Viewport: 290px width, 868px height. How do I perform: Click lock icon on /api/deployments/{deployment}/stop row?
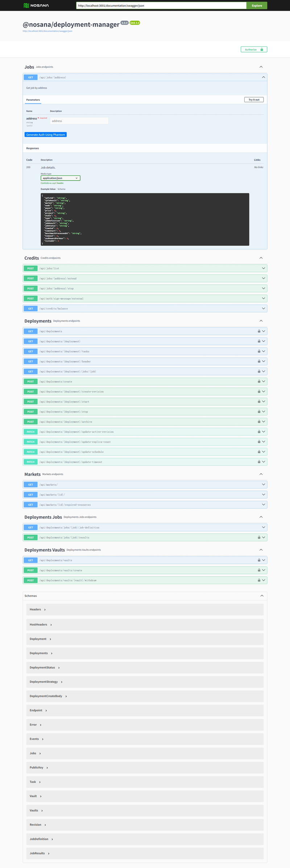[x=259, y=412]
